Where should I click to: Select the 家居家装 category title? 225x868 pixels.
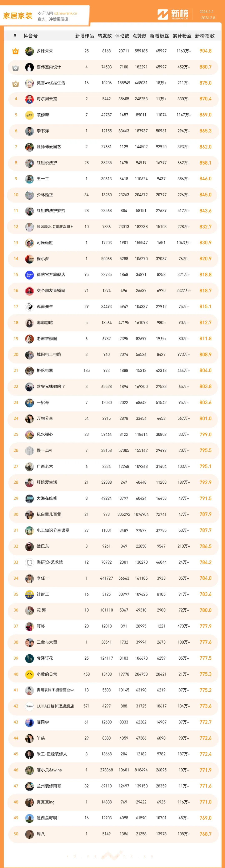click(17, 15)
